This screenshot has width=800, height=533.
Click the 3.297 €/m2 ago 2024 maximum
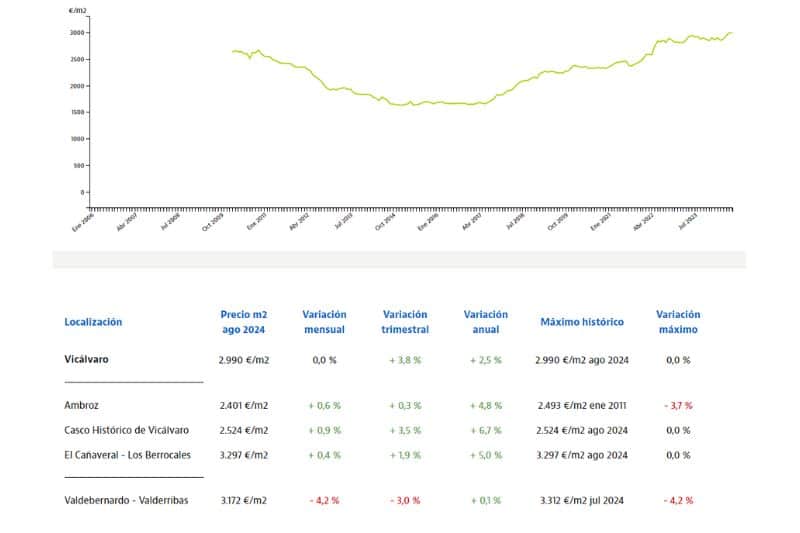click(x=582, y=455)
